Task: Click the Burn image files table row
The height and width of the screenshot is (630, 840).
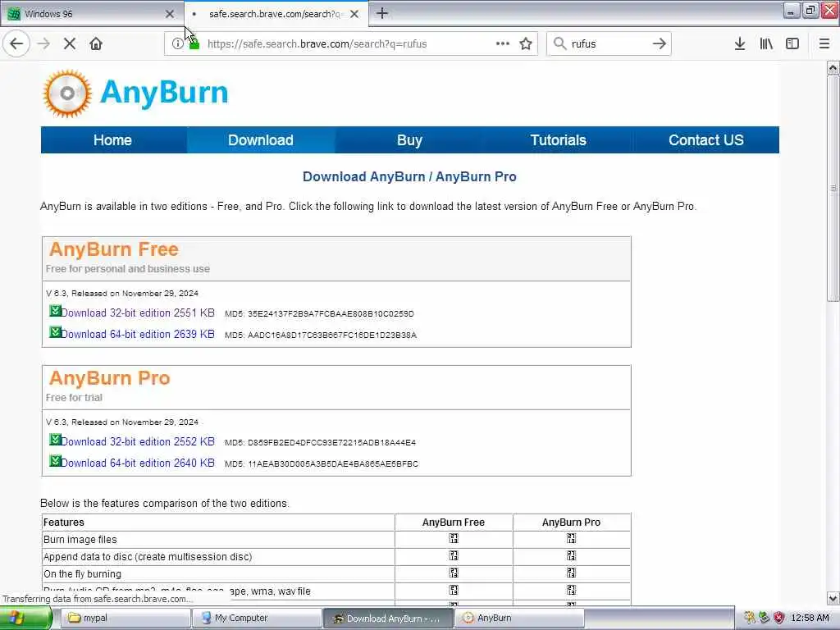Action: (336, 540)
